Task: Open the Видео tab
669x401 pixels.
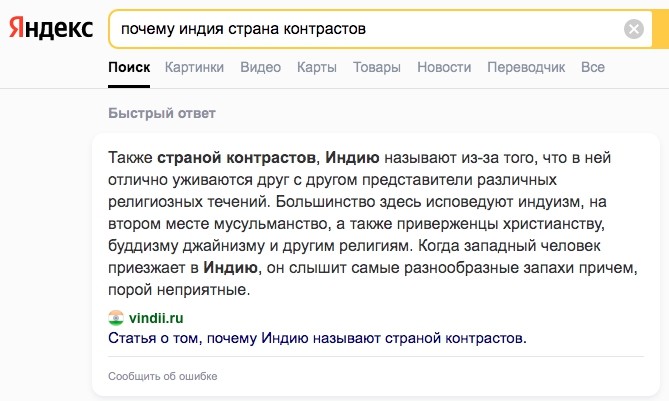Action: 260,68
